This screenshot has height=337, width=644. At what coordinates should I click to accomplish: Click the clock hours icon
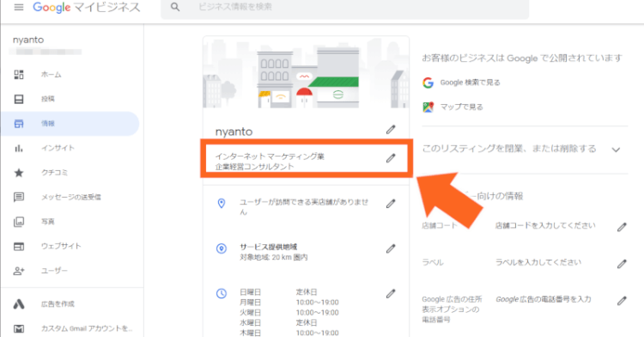pos(222,293)
